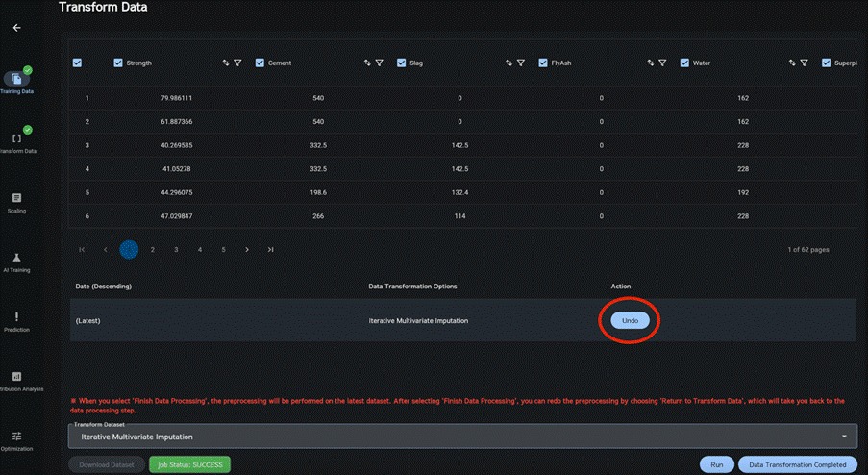
Task: Open the Training Data sidebar icon
Action: click(x=17, y=78)
